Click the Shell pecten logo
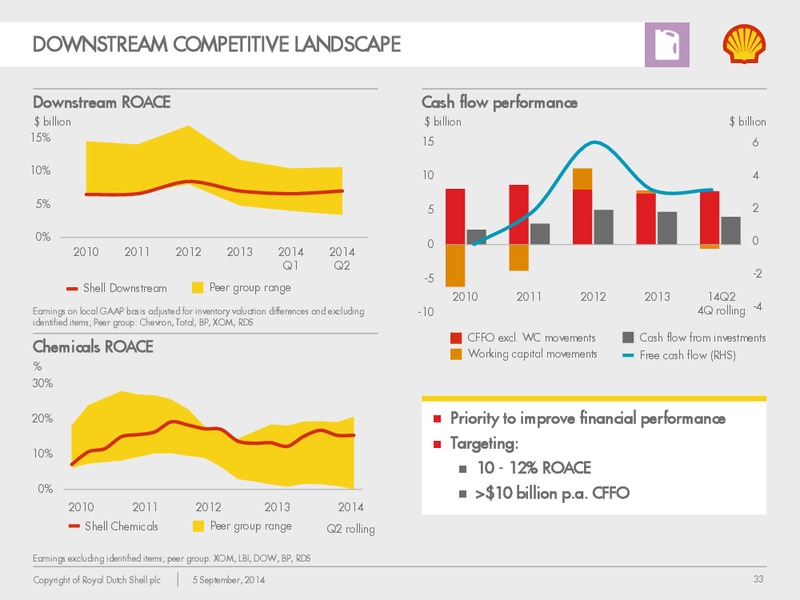800x600 pixels. 744,44
